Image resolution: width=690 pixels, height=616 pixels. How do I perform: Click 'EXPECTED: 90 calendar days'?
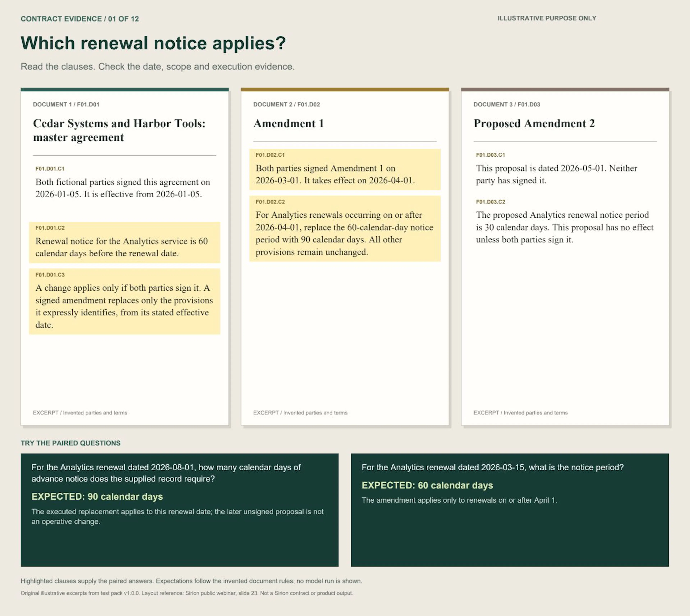pos(97,497)
